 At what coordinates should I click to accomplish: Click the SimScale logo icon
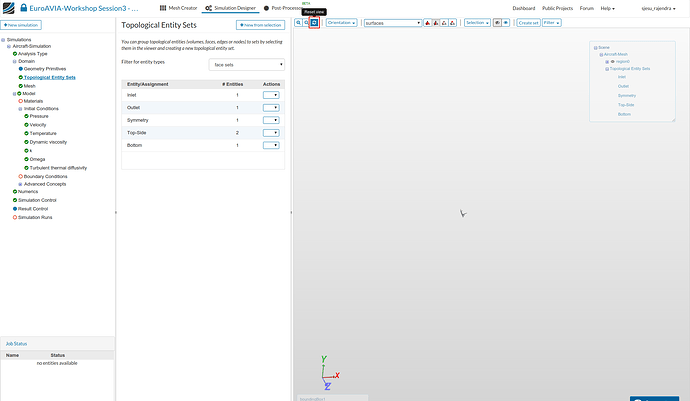pos(8,8)
